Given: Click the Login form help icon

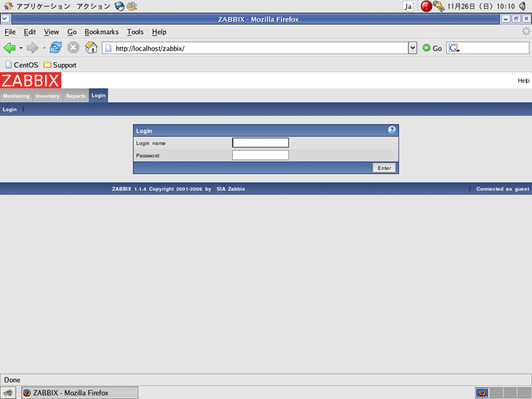Looking at the screenshot, I should pos(392,130).
